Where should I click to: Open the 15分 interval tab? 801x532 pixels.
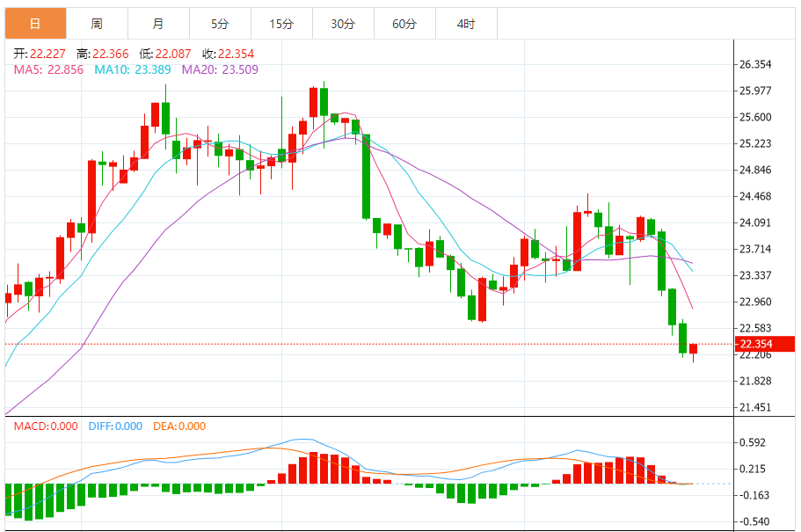tap(282, 24)
